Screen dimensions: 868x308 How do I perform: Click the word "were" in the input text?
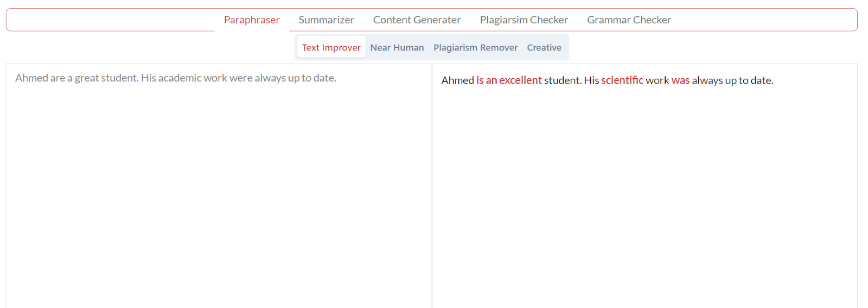click(241, 78)
